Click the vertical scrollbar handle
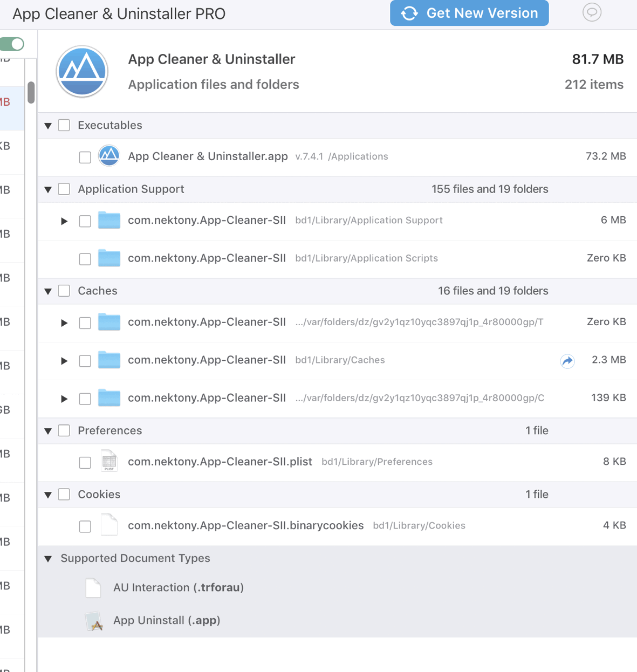This screenshot has width=637, height=672. [x=31, y=93]
